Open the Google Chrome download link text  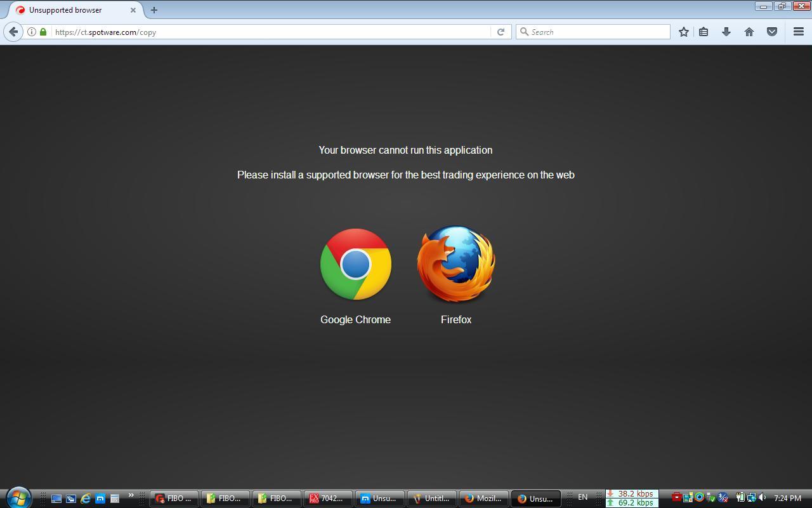point(355,319)
